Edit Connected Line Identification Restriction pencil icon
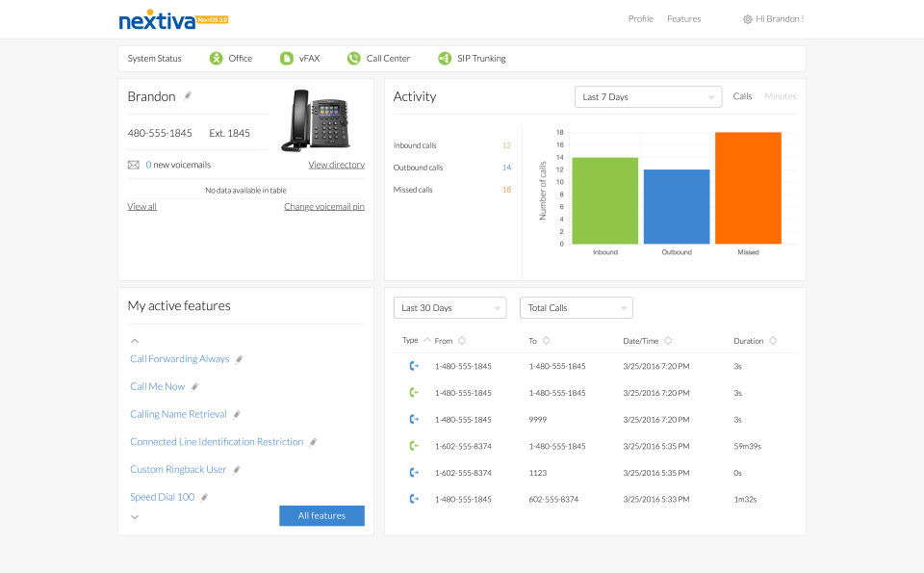The height and width of the screenshot is (573, 924). click(313, 442)
